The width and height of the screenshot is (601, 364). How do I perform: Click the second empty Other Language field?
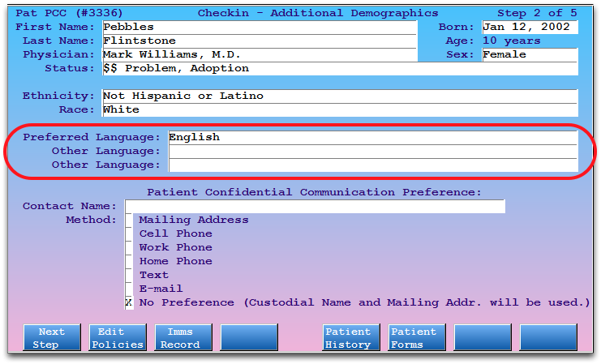pos(373,165)
